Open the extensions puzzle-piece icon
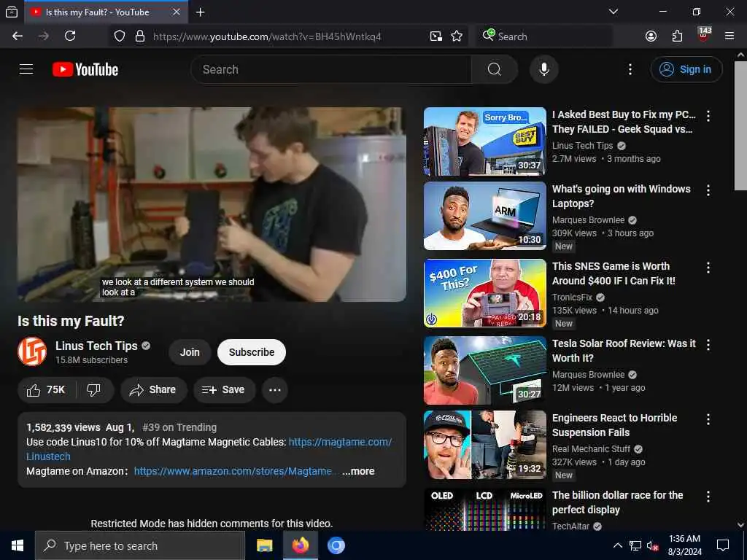Image resolution: width=747 pixels, height=560 pixels. [677, 36]
